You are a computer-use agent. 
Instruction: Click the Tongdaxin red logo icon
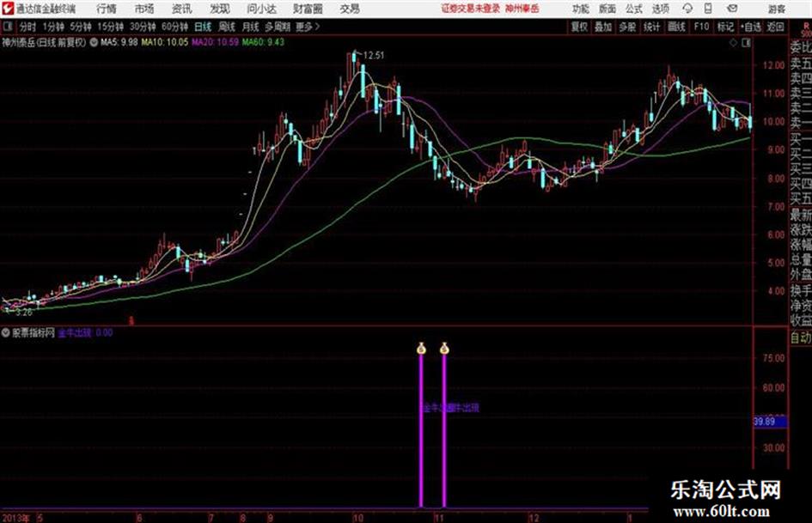tap(8, 9)
